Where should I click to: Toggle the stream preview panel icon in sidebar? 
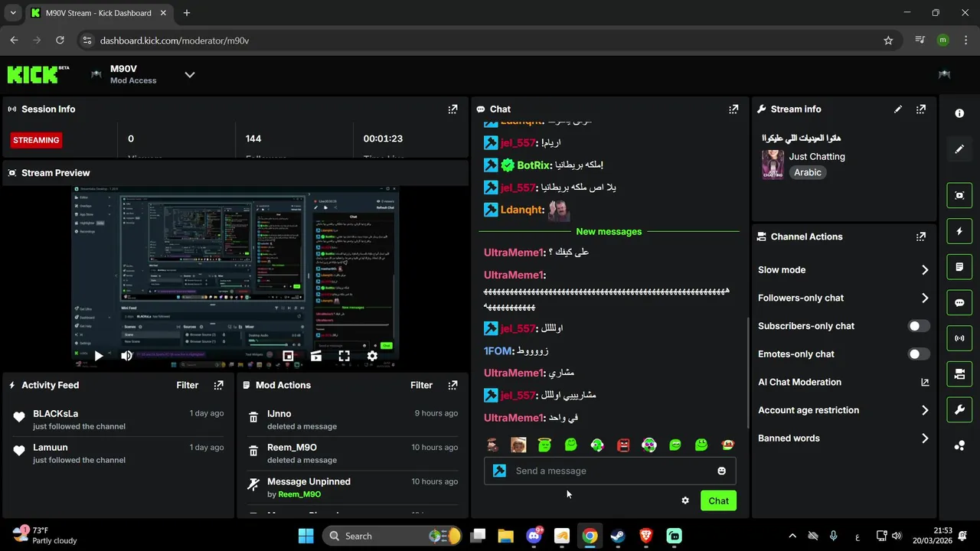coord(959,195)
